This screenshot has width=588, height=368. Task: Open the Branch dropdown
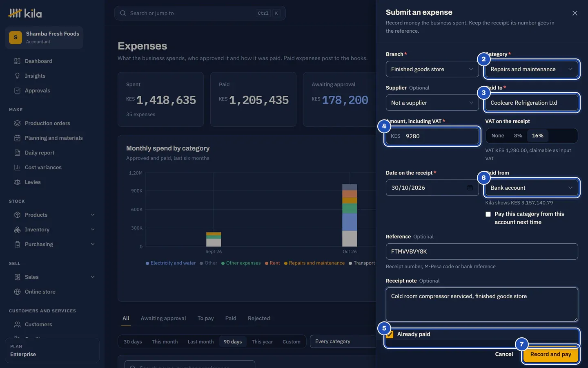click(432, 69)
